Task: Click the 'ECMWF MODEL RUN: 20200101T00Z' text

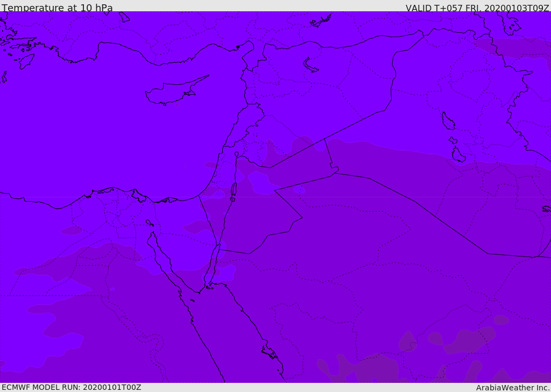Action: click(72, 387)
